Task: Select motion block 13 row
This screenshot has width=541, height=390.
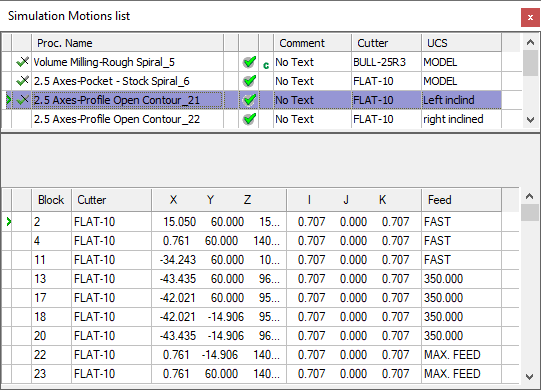Action: click(x=252, y=279)
